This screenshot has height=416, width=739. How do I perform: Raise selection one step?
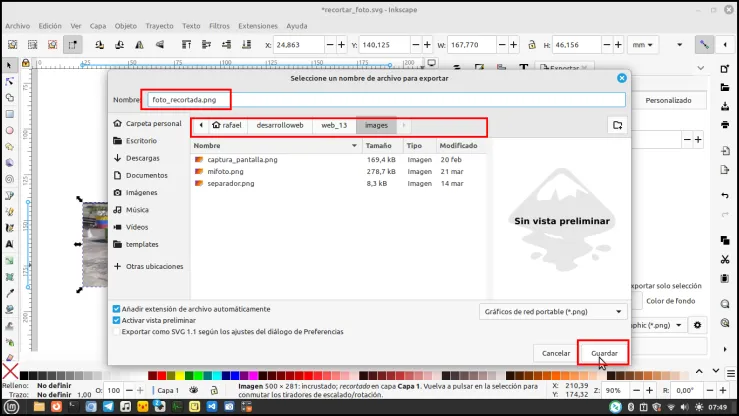[206, 45]
